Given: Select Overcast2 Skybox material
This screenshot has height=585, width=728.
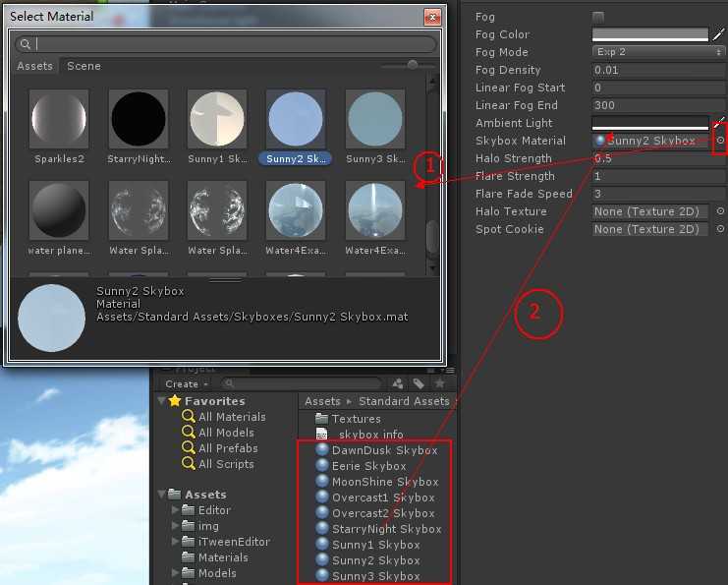Looking at the screenshot, I should tap(375, 513).
